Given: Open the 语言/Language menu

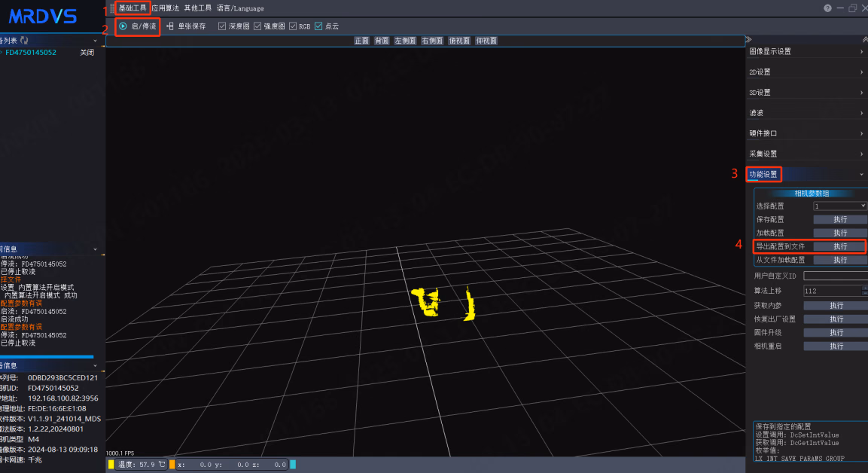Looking at the screenshot, I should click(x=240, y=8).
